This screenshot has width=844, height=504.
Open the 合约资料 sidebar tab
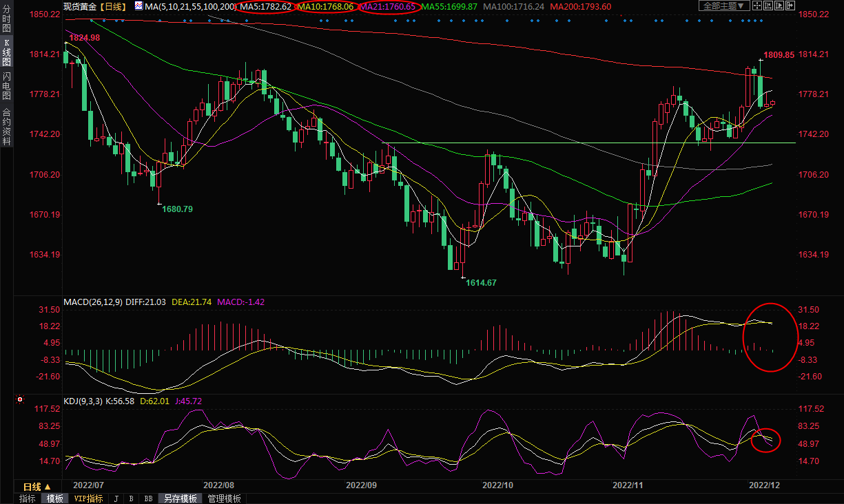(7, 127)
